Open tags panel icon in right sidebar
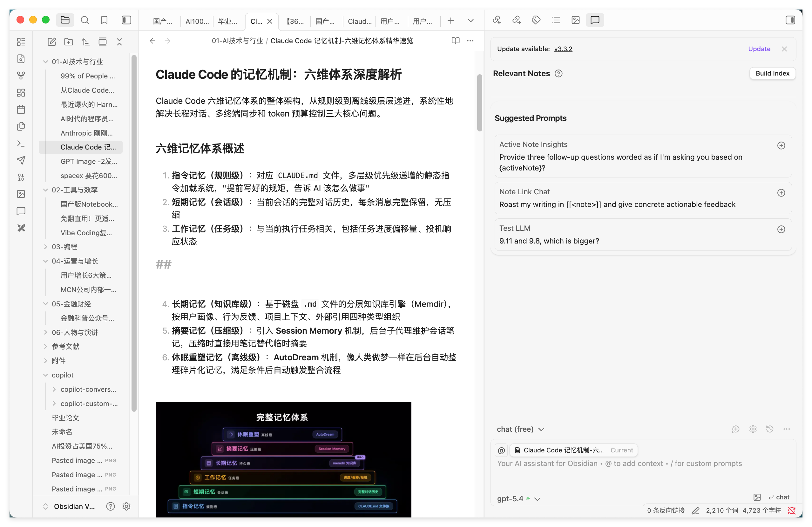This screenshot has height=527, width=812. [536, 20]
